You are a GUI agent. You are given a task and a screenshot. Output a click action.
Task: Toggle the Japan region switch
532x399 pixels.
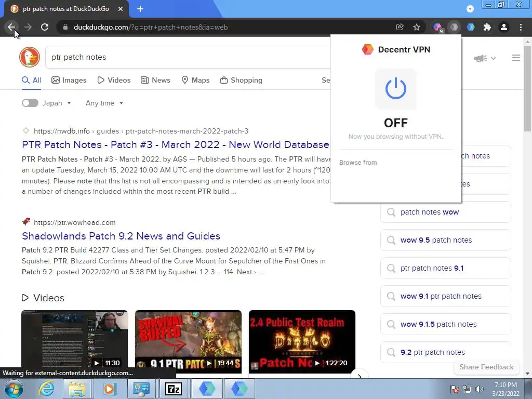click(30, 103)
